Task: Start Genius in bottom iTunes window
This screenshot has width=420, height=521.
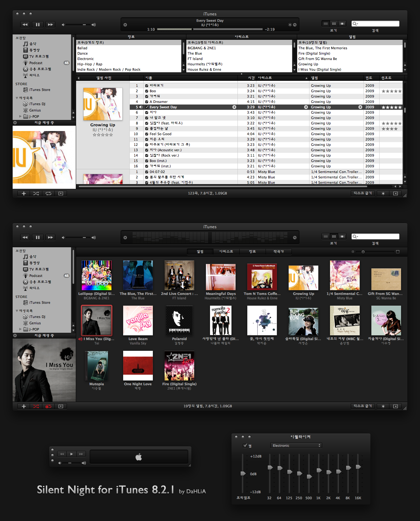Action: click(x=383, y=406)
